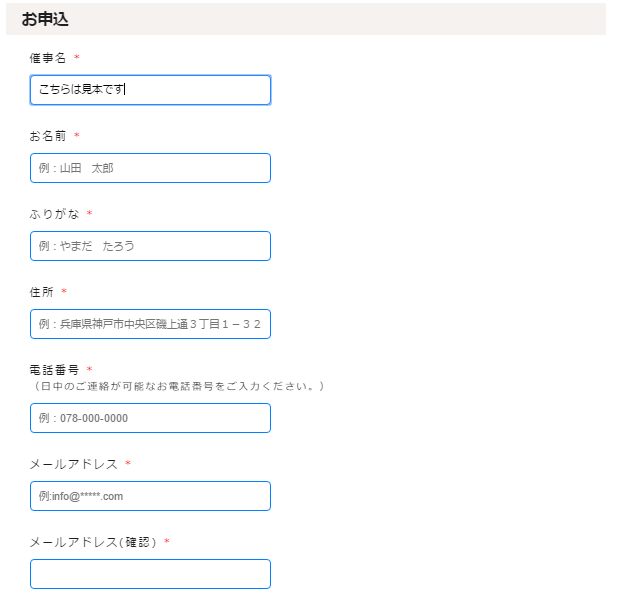Click the required asterisk beside 住所

point(64,292)
